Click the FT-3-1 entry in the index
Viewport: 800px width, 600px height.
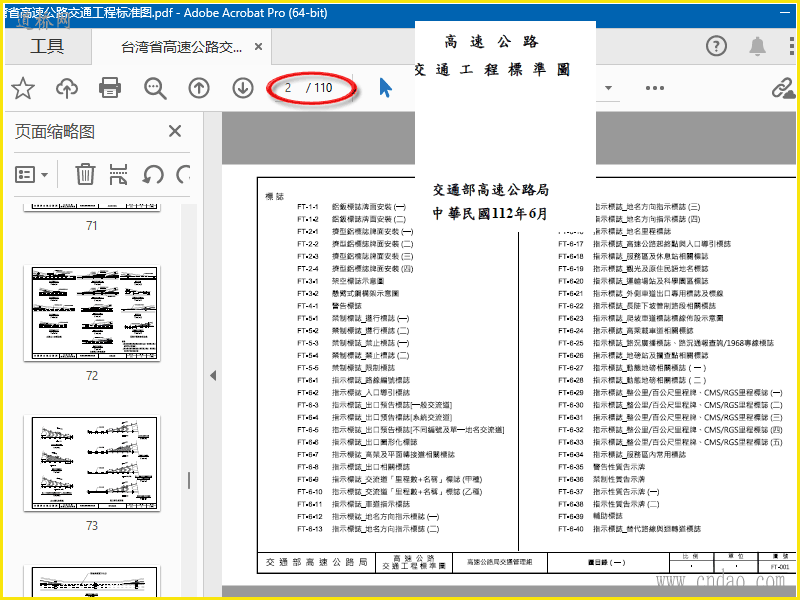coord(340,281)
